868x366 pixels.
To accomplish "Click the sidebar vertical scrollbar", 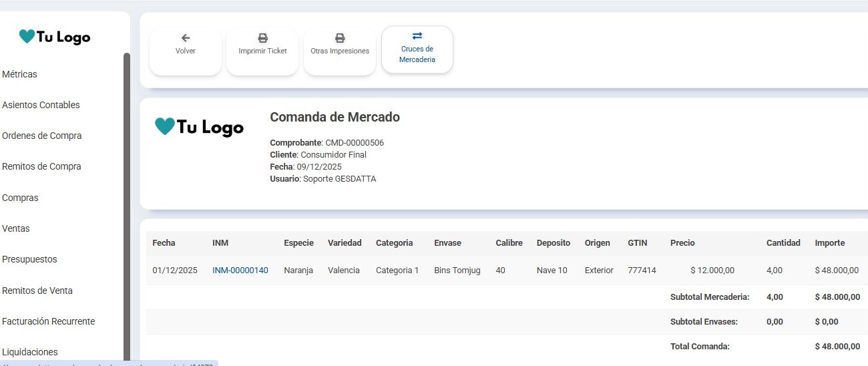I will pos(127,200).
